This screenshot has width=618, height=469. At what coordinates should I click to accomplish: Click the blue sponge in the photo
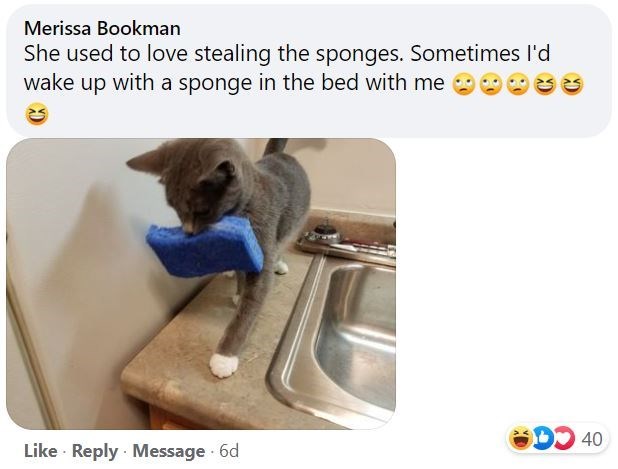click(x=203, y=242)
